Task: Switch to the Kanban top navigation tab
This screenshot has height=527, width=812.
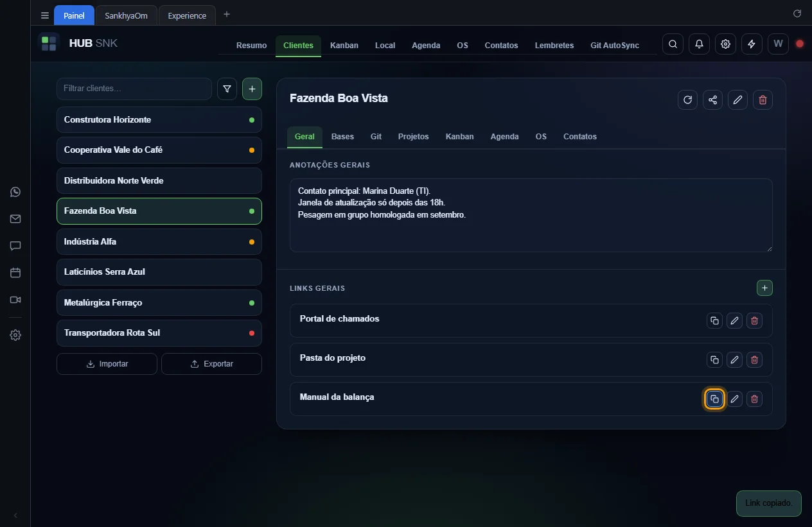Action: coord(344,46)
